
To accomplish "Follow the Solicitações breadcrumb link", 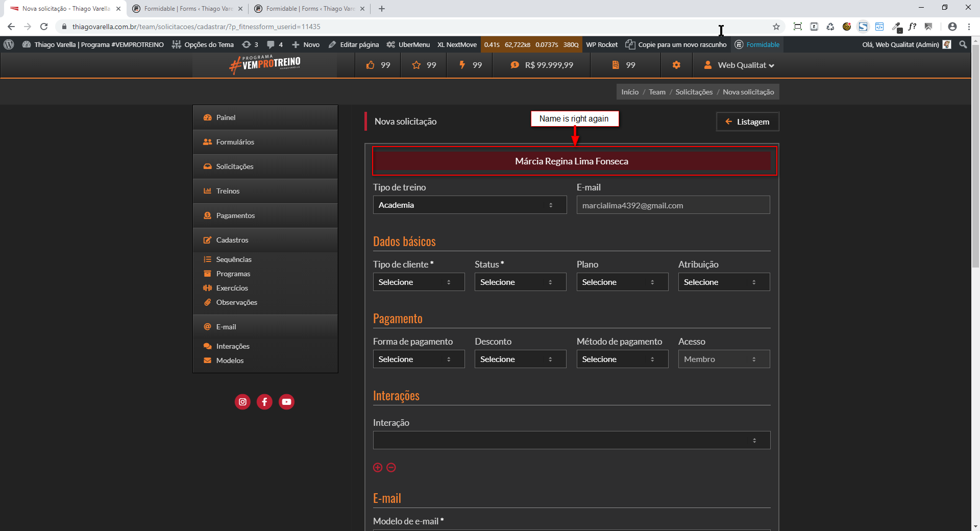I will [x=694, y=92].
